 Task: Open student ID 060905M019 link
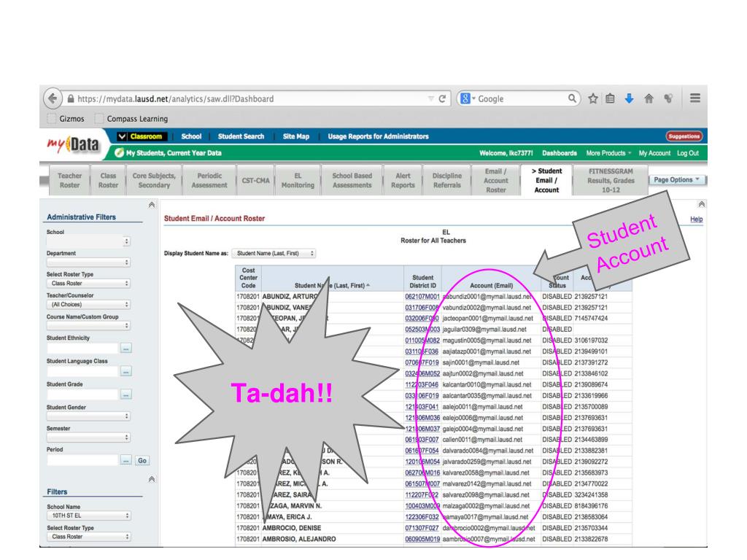(x=422, y=539)
